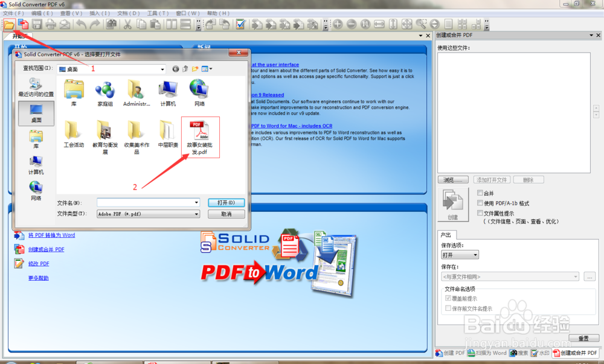Click the Save floppy disk icon
604x364 pixels.
pyautogui.click(x=37, y=25)
